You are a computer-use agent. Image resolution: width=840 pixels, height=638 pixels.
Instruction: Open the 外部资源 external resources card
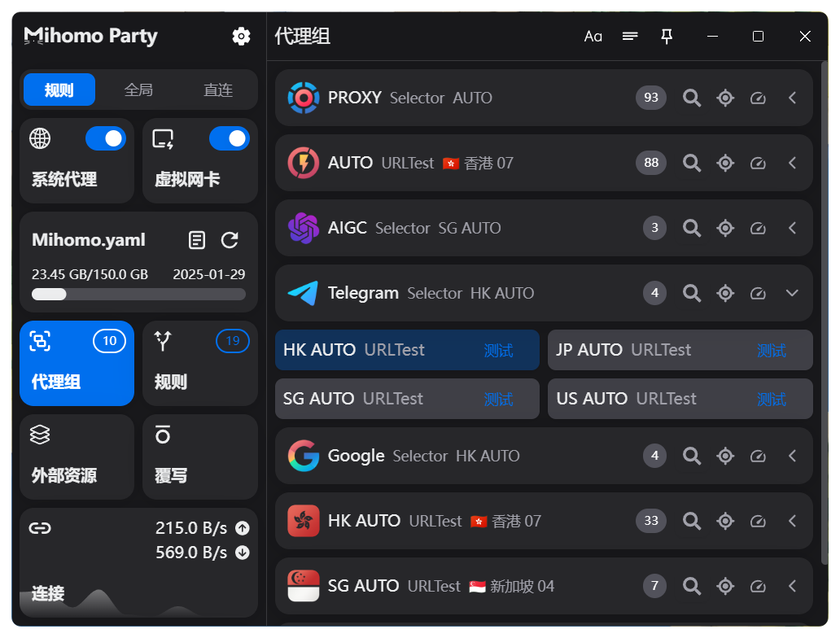click(x=77, y=457)
